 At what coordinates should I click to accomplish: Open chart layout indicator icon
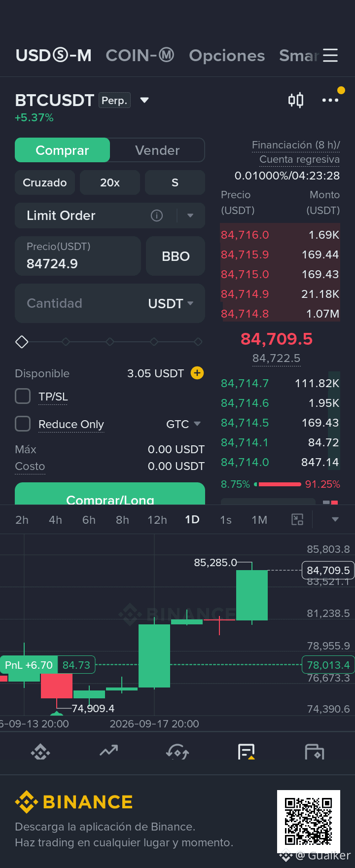pyautogui.click(x=297, y=519)
